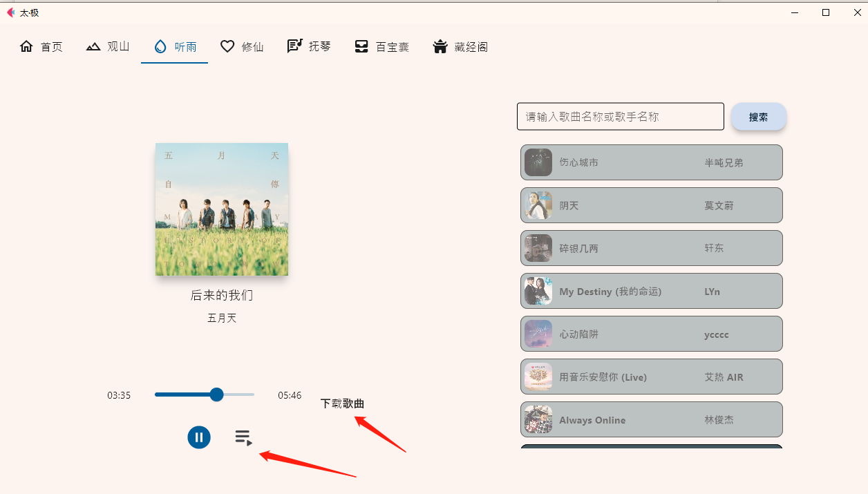
Task: Switch to the 抚琴 tab
Action: coord(309,47)
